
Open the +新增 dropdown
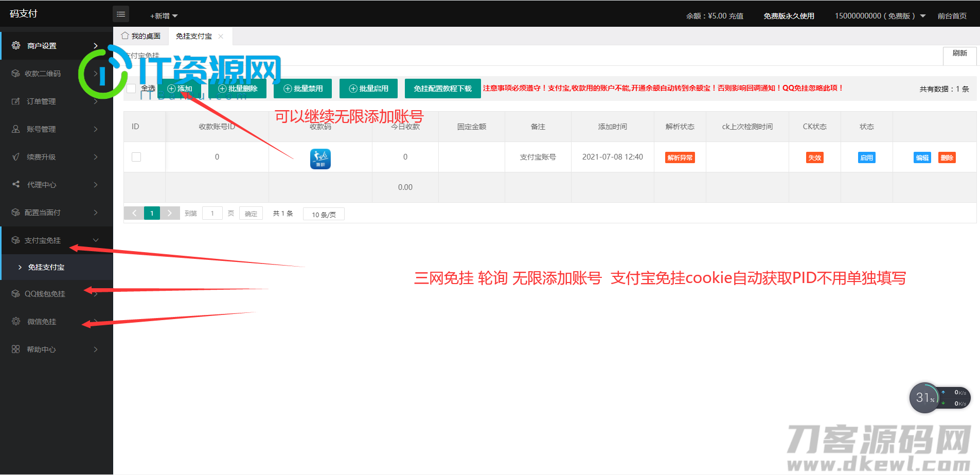coord(164,16)
